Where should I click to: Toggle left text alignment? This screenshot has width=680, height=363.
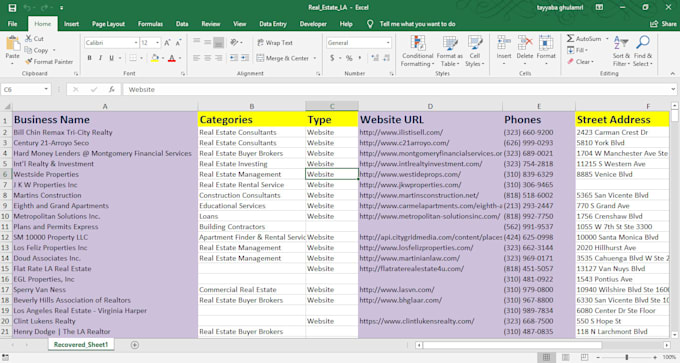196,58
